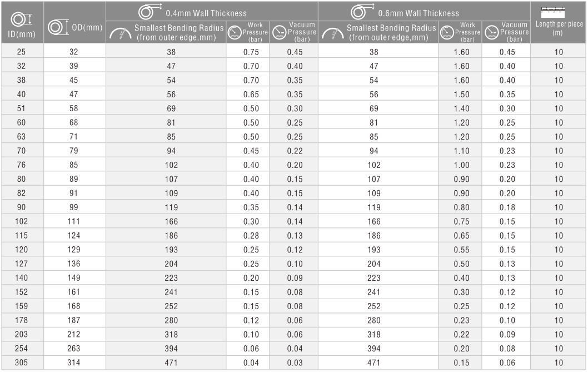Click Work Pressure gauge icon under 0.6mm

coord(447,32)
